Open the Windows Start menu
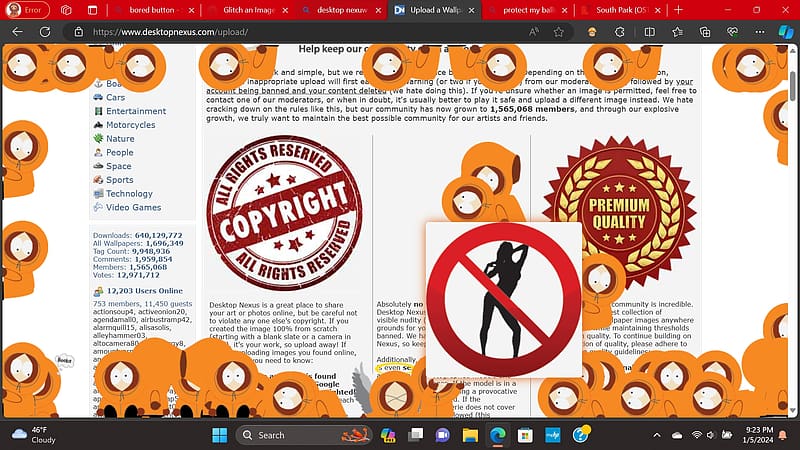 [219, 435]
